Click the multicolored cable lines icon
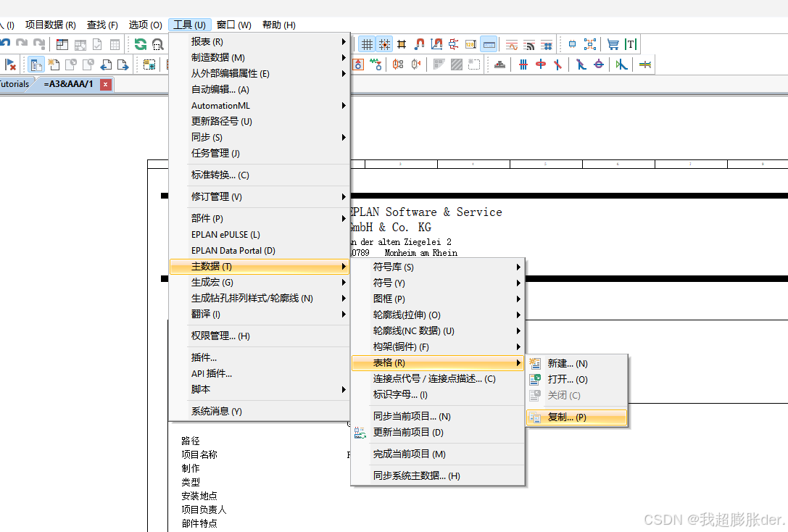Image resolution: width=788 pixels, height=532 pixels. (x=645, y=65)
